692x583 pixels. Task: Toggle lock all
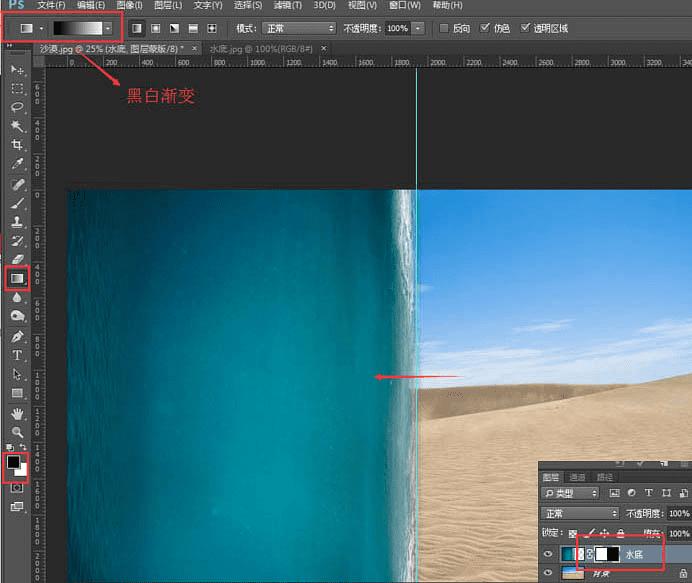621,533
